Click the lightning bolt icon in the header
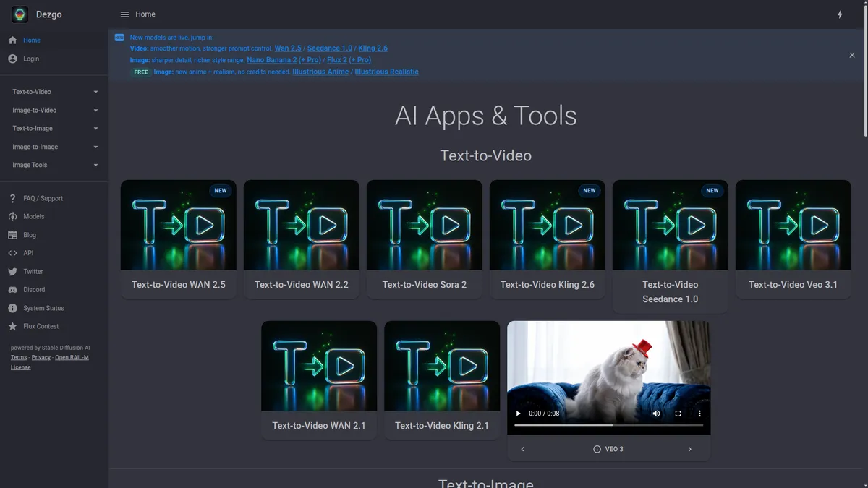The image size is (868, 488). pos(839,14)
